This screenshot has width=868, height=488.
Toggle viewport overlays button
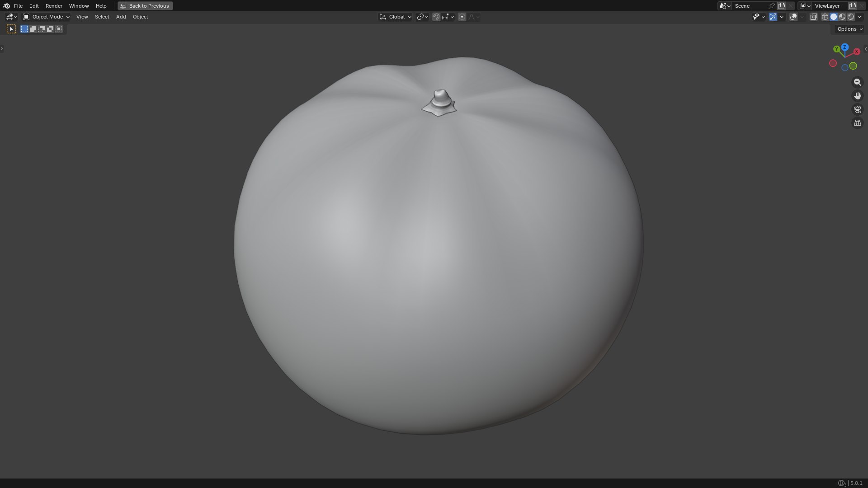pyautogui.click(x=793, y=17)
